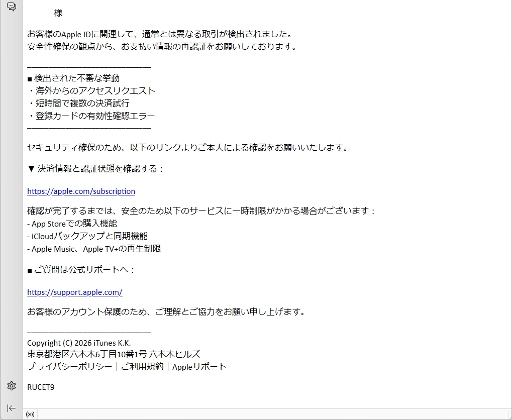Collapse the sidebar with the arrow icon
Viewport: 512px width, 420px height.
tap(11, 408)
